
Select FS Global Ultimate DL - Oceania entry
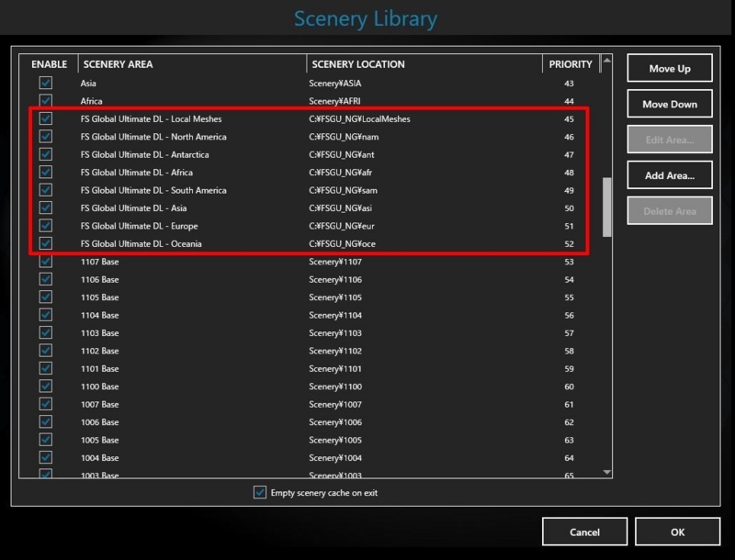(141, 243)
